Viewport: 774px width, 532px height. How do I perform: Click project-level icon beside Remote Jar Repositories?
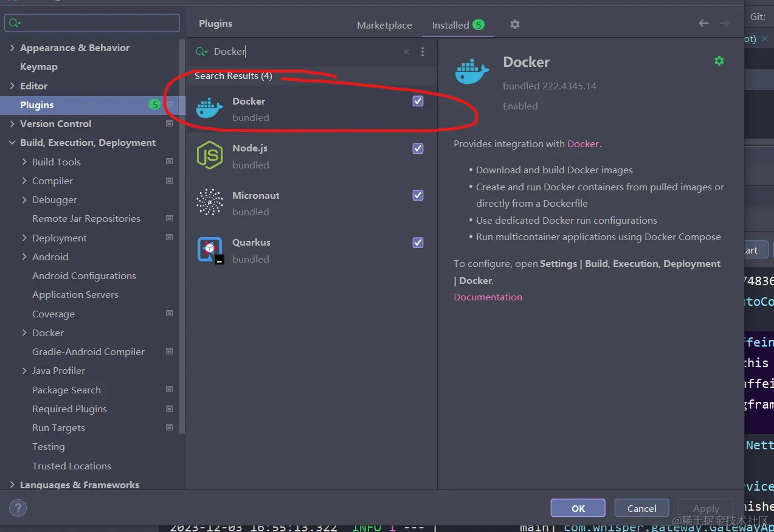[x=169, y=218]
